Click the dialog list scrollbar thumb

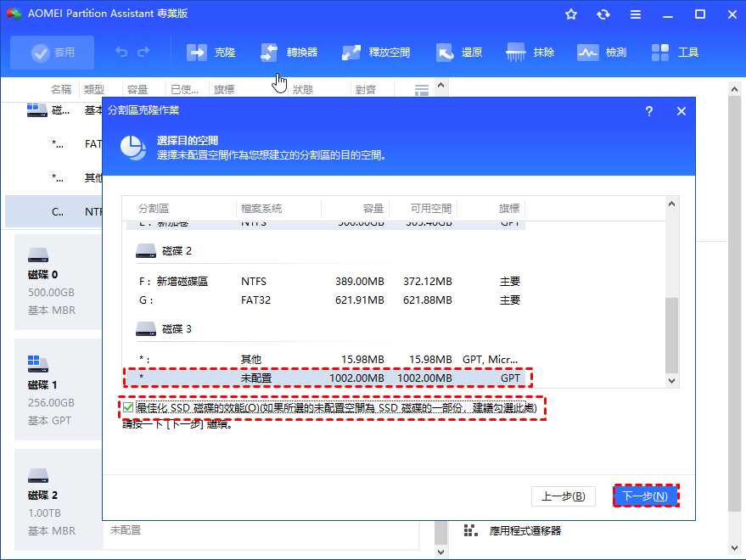(x=672, y=335)
